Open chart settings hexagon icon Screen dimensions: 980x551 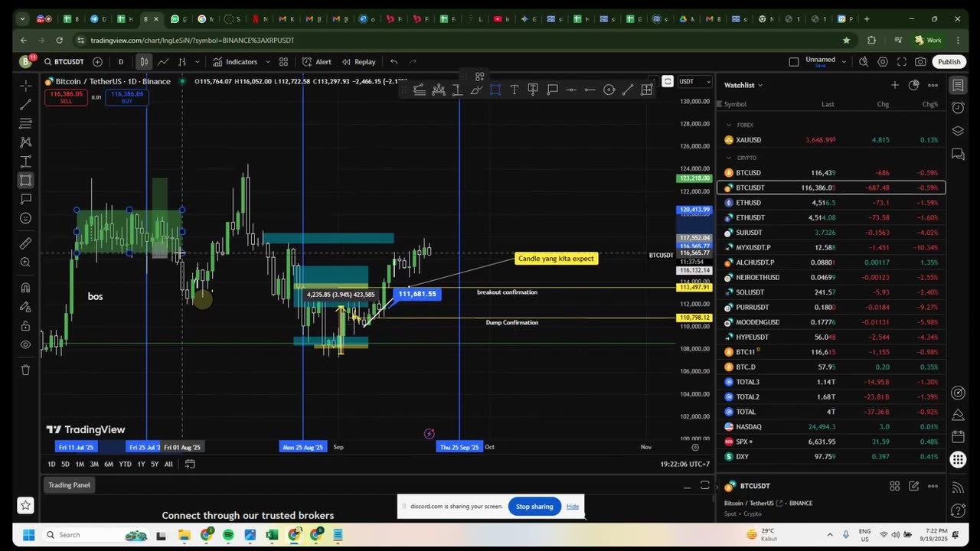point(883,62)
